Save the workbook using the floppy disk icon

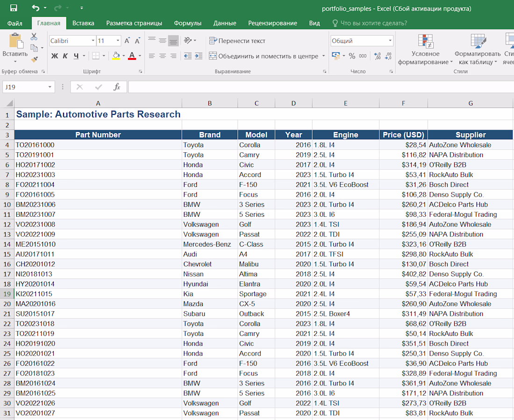click(x=14, y=8)
